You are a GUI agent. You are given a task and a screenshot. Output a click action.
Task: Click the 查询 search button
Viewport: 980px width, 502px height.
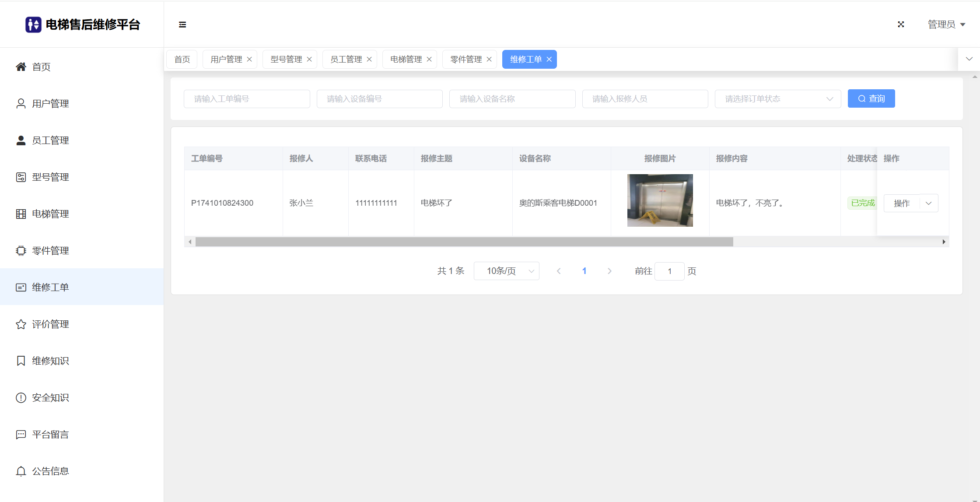point(871,99)
